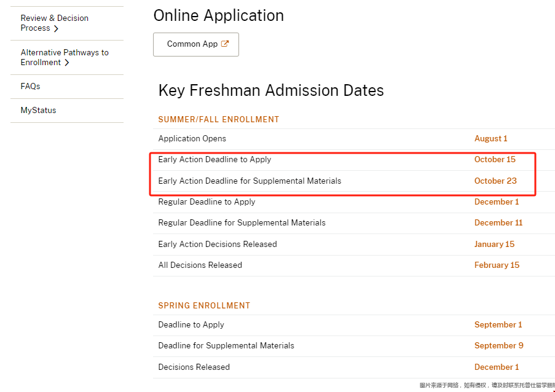Click the Spring Enrollment heading

point(204,306)
